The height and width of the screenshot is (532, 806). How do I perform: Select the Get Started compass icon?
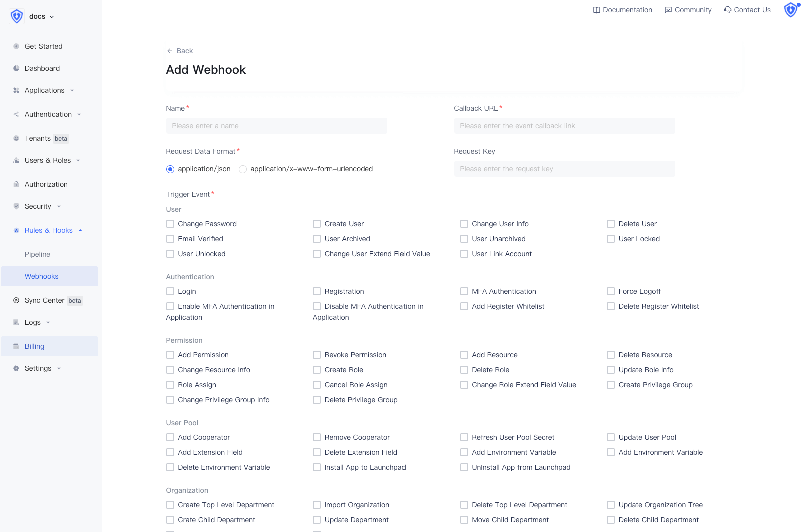16,46
